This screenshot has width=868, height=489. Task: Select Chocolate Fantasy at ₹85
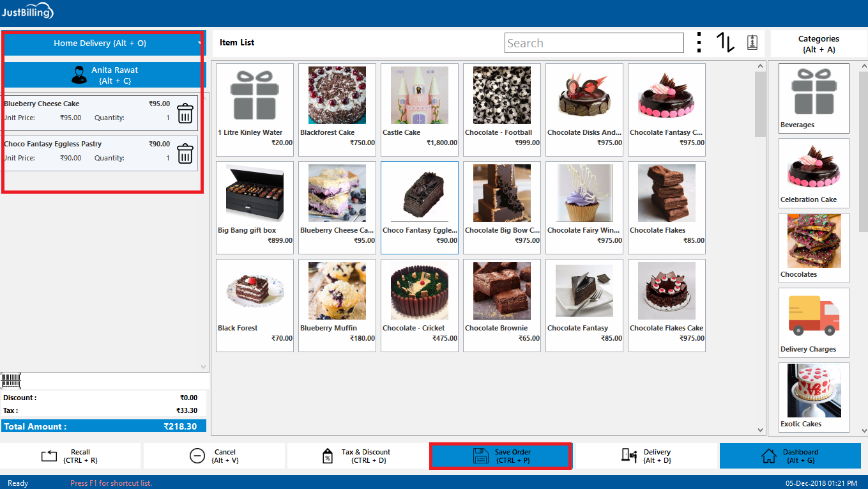point(584,305)
